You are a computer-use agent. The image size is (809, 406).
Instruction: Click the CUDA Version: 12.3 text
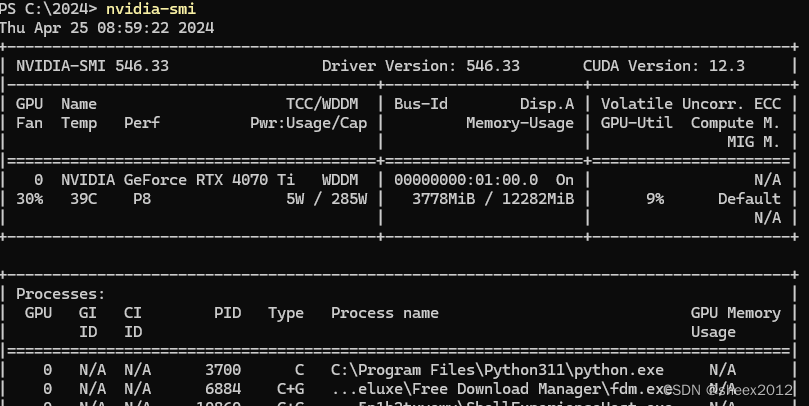(x=663, y=66)
